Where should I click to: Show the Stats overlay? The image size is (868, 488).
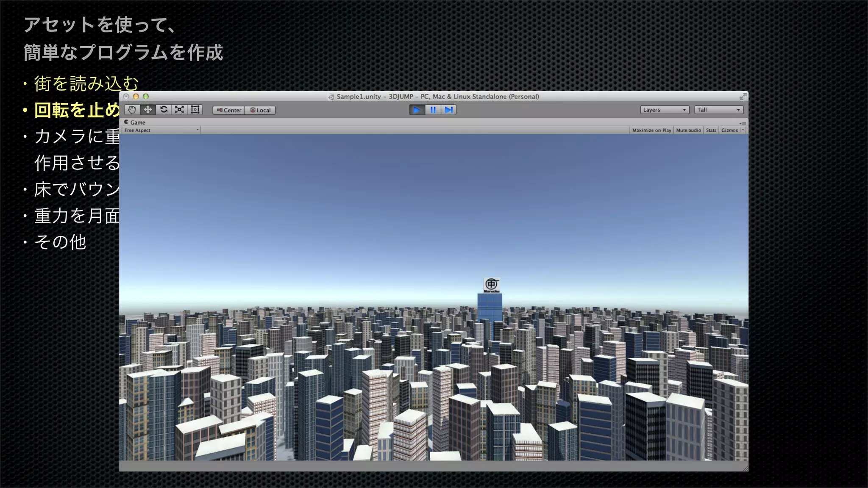click(711, 130)
